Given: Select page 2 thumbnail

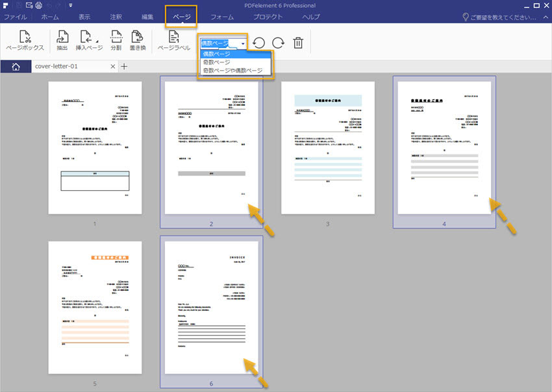Looking at the screenshot, I should coord(211,148).
